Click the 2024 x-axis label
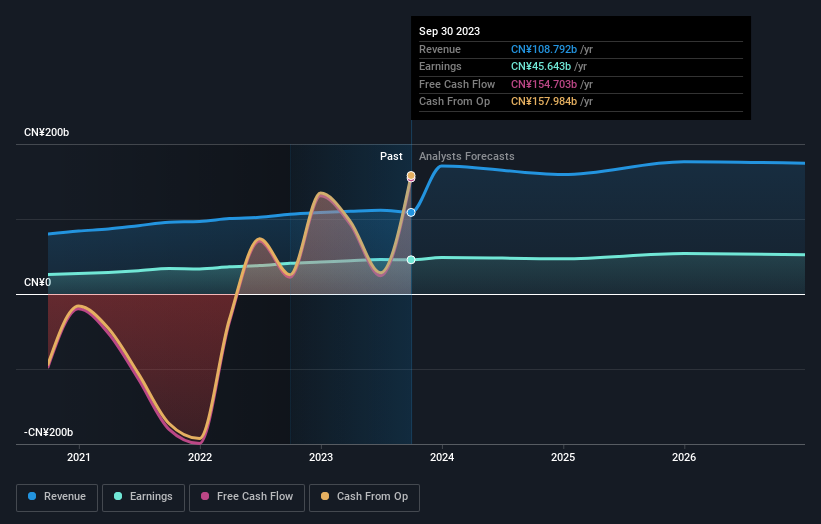 tap(442, 457)
